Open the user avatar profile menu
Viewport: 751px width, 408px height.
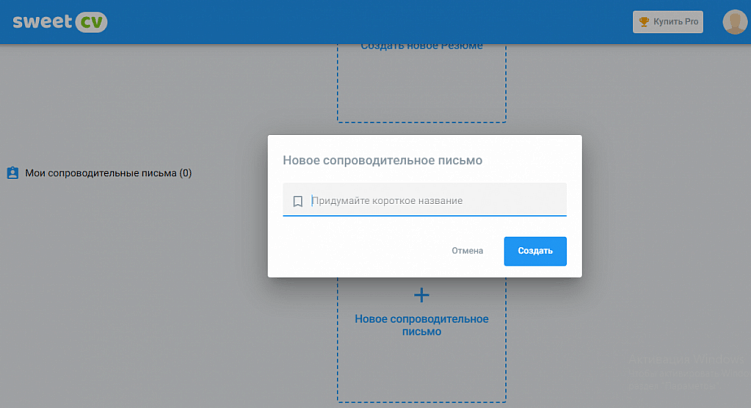click(734, 22)
